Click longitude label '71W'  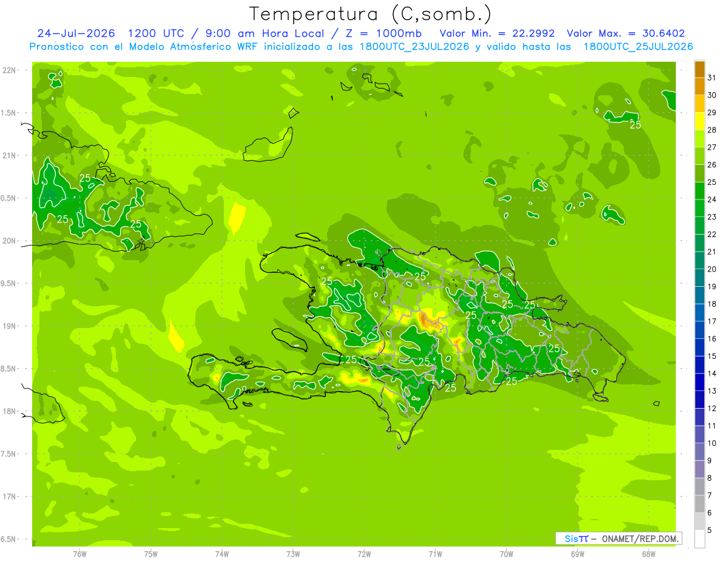(x=435, y=554)
